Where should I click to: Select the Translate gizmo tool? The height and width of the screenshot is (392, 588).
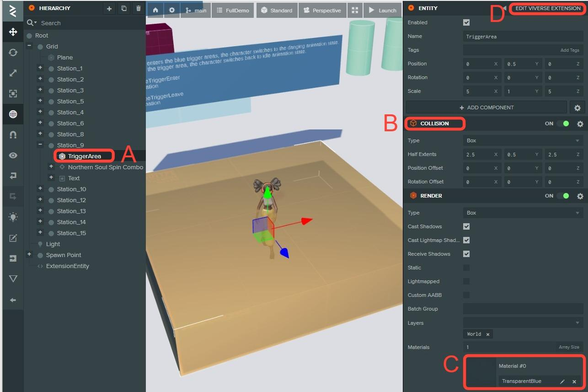tap(13, 32)
